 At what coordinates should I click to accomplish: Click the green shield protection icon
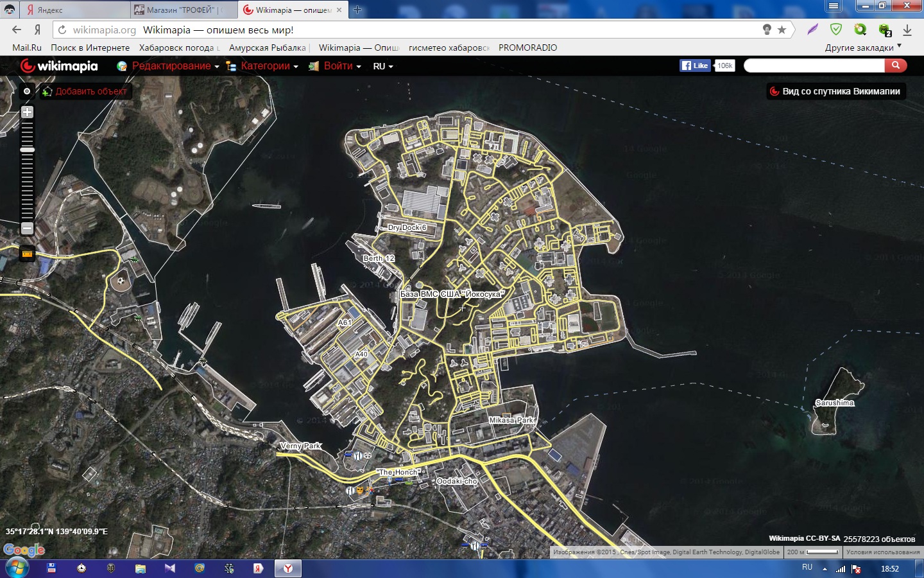pyautogui.click(x=835, y=30)
